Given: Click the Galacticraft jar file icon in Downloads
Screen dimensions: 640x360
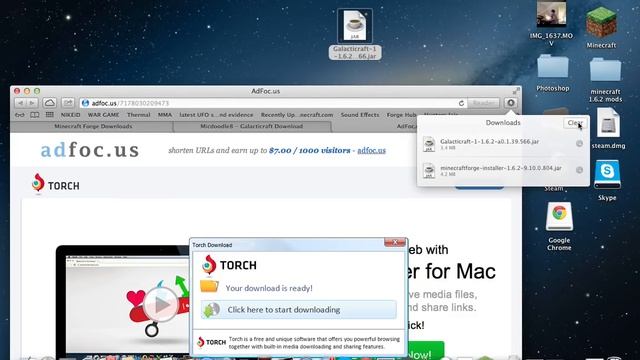Looking at the screenshot, I should [x=429, y=144].
